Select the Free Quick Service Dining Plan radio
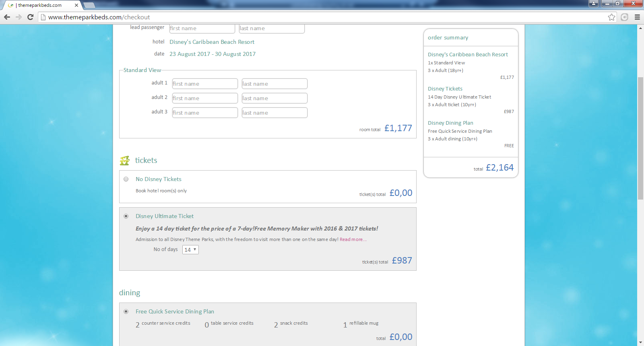644x346 pixels. tap(126, 311)
